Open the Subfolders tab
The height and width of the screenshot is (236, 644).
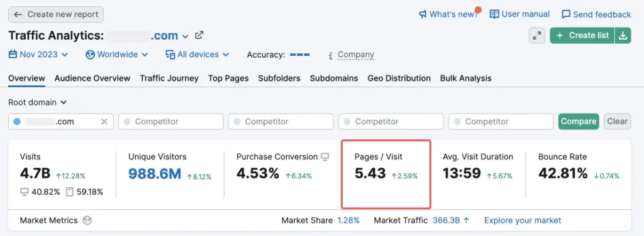(x=279, y=78)
